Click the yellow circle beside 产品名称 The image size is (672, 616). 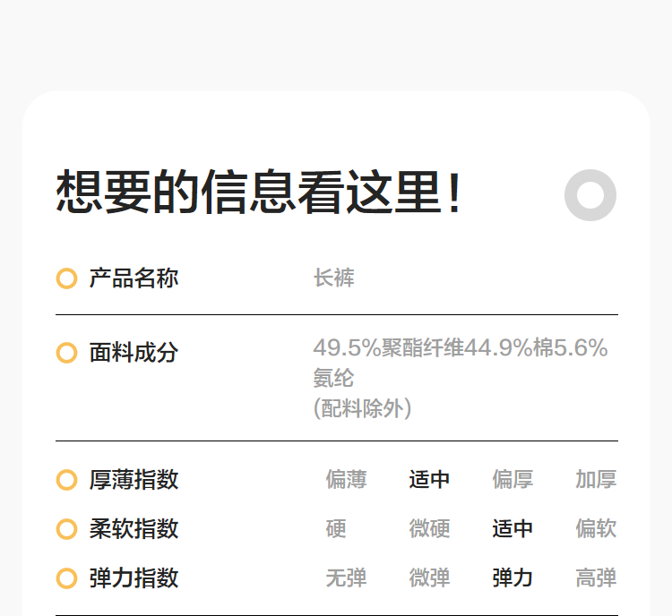tap(66, 278)
